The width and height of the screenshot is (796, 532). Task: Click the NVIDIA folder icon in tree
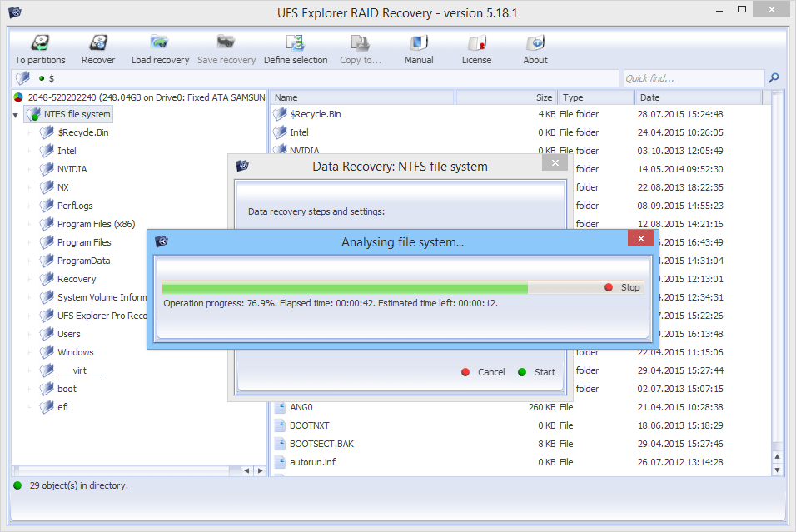[47, 169]
